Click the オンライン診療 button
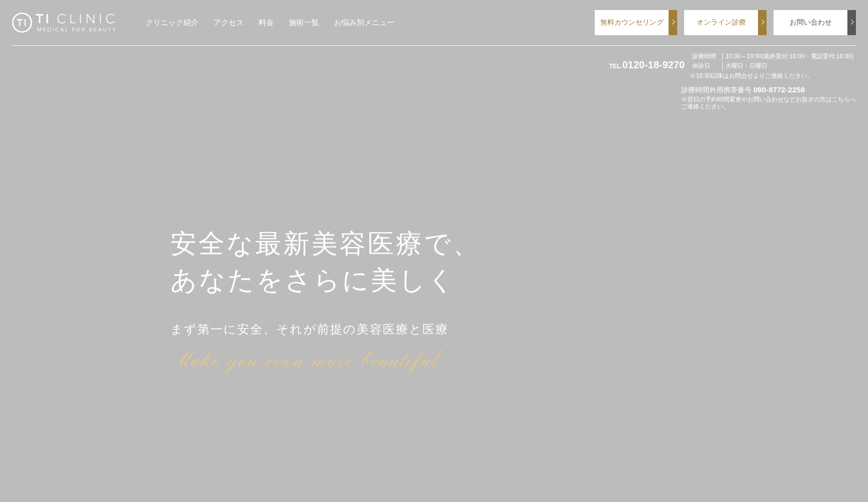Screen dimensions: 868x502 coord(721,22)
